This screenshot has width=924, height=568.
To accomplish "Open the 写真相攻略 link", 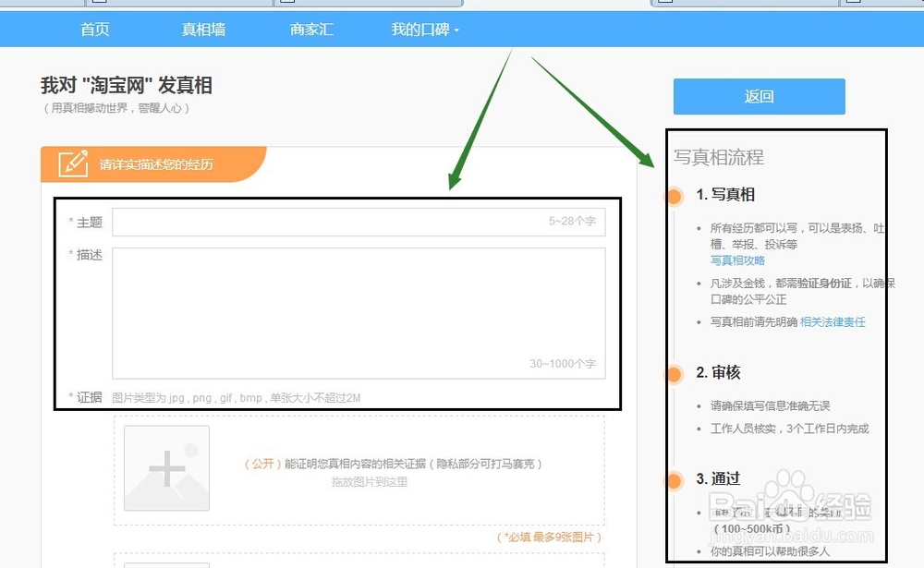I will tap(737, 261).
